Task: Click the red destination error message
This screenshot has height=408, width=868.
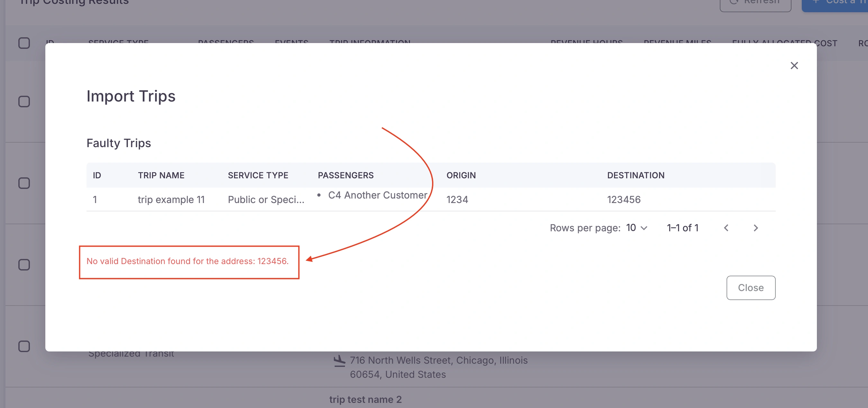Action: point(187,261)
